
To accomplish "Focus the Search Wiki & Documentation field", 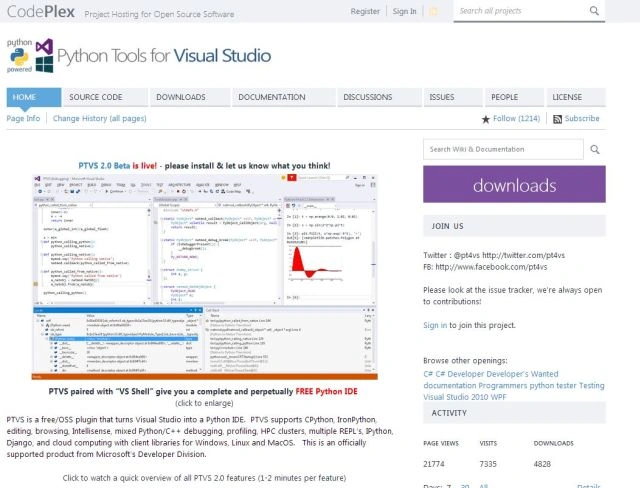I will pos(503,149).
